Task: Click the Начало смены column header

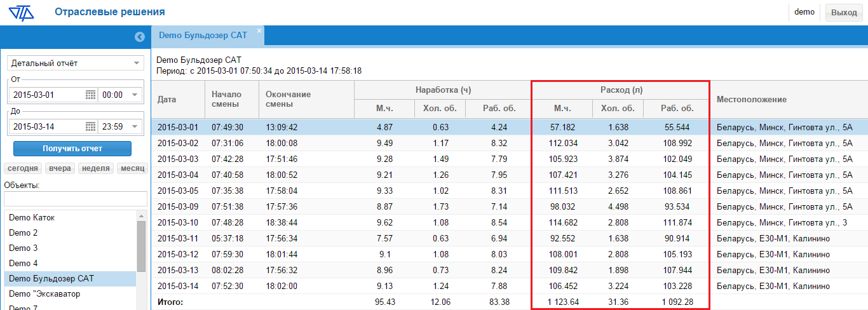Action: coord(232,100)
